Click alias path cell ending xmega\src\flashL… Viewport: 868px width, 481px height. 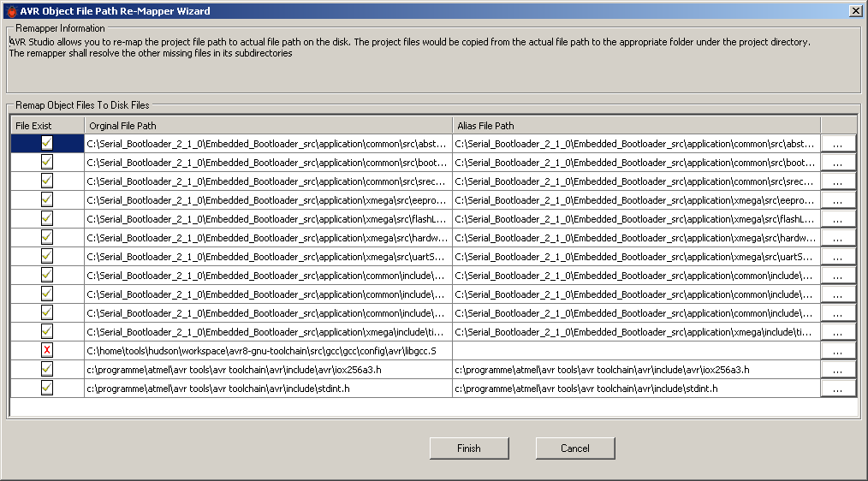[636, 219]
